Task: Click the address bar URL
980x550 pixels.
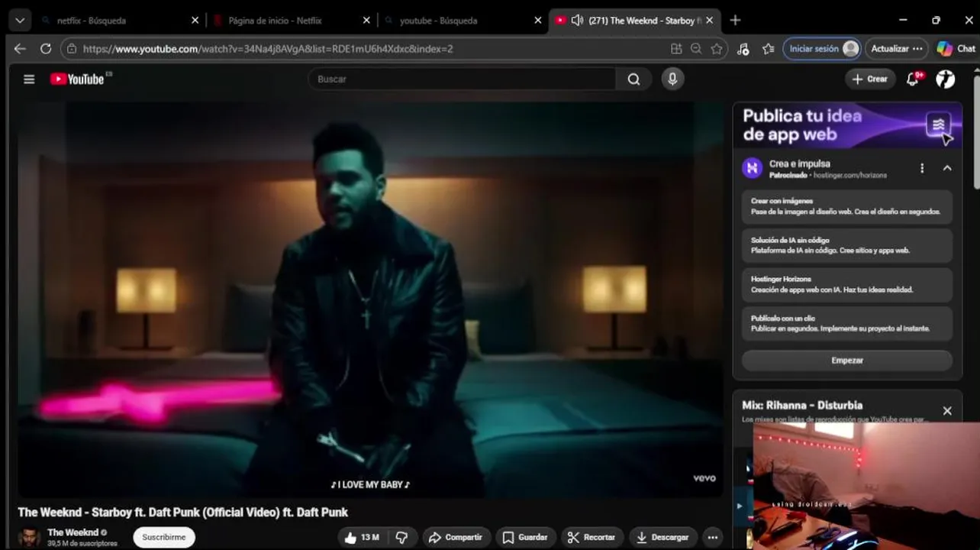Action: tap(267, 48)
